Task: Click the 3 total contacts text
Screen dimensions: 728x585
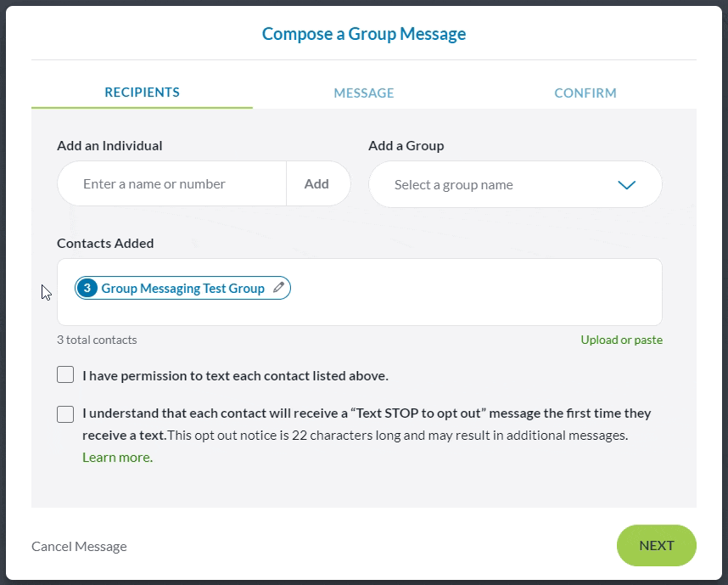Action: [x=97, y=340]
